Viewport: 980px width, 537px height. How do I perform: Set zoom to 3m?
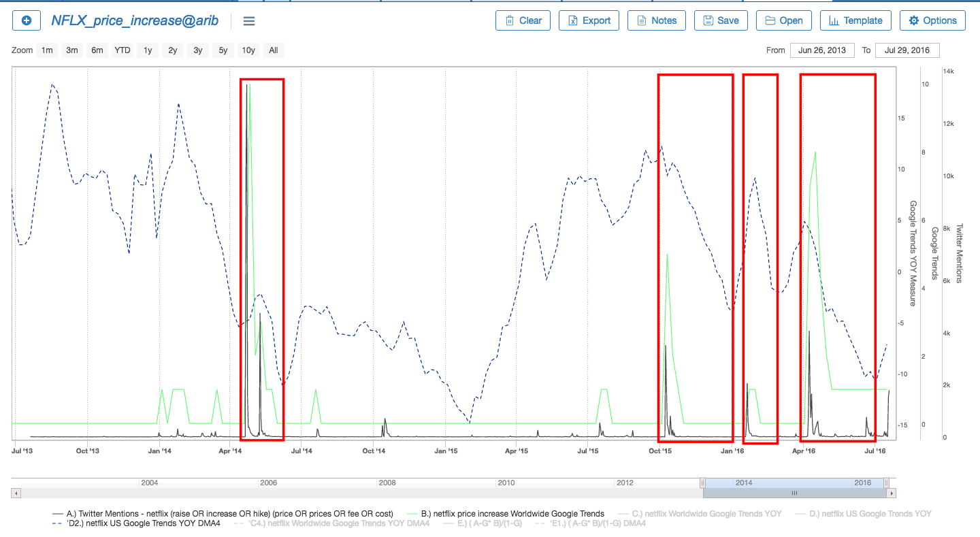[71, 50]
